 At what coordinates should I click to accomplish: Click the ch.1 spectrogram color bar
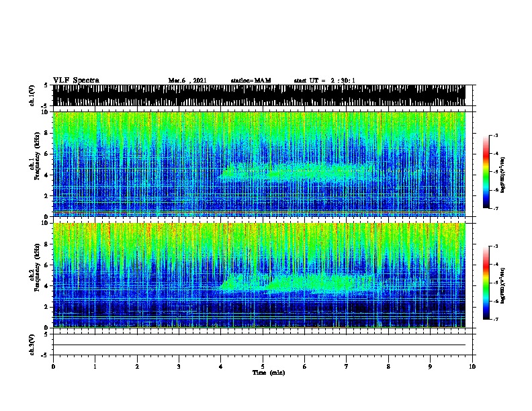point(486,172)
